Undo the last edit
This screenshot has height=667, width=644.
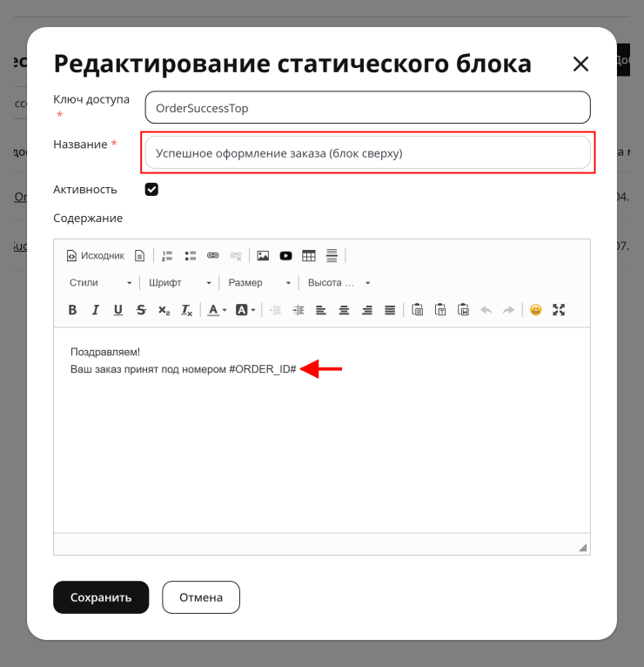486,310
